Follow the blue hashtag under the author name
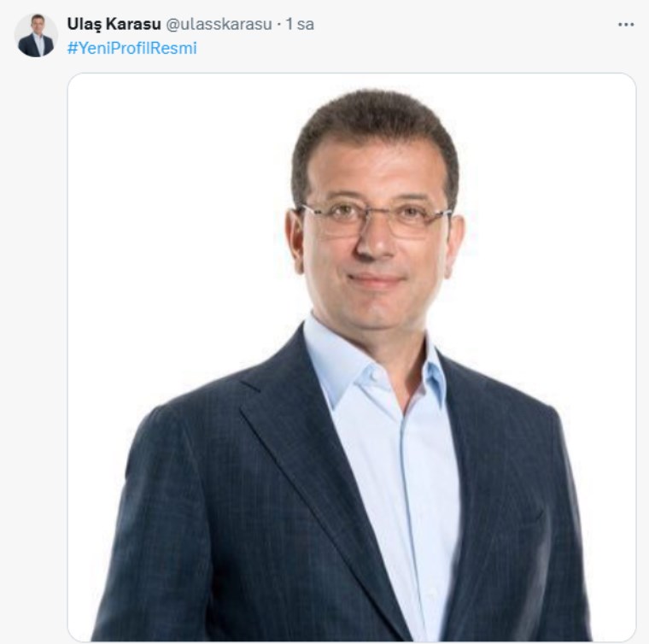 tap(132, 49)
